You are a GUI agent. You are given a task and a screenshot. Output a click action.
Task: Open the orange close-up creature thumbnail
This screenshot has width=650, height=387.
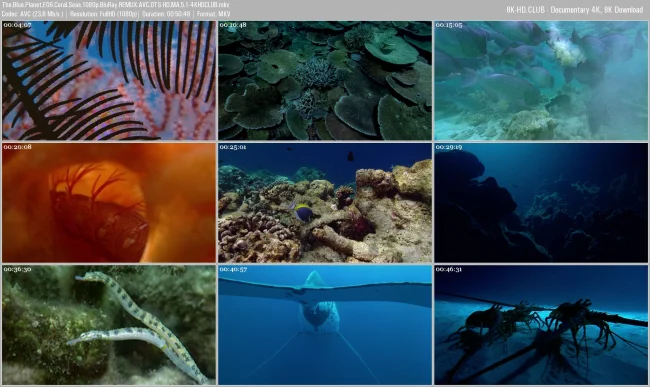(109, 203)
